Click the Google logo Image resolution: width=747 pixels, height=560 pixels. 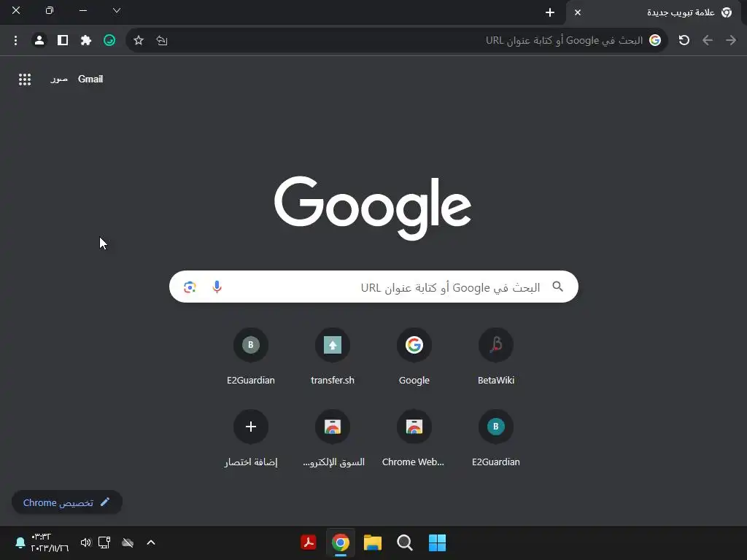coord(373,208)
